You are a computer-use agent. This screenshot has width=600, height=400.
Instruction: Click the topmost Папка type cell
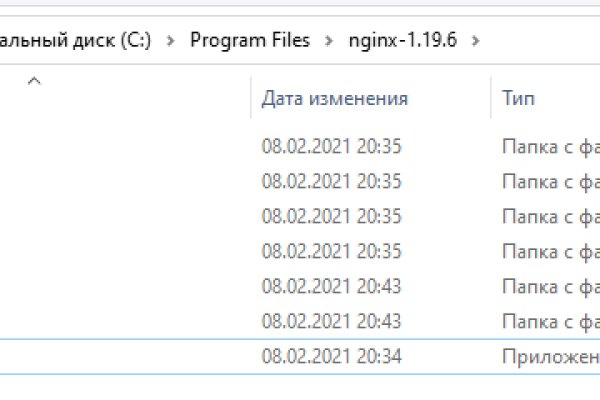(x=550, y=146)
